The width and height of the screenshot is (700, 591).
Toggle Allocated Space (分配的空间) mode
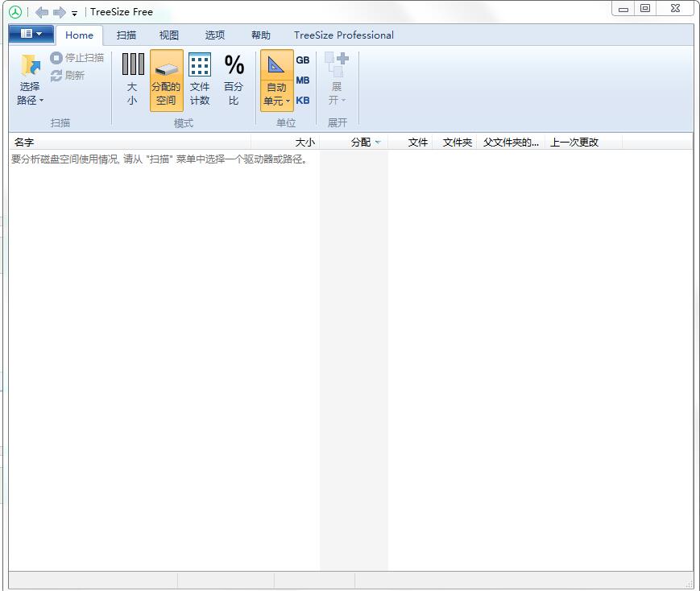point(166,80)
